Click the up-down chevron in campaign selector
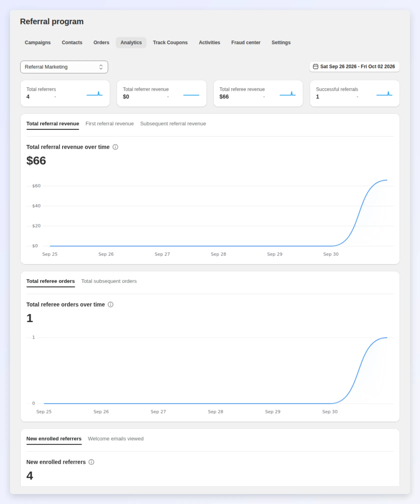The width and height of the screenshot is (420, 504). 101,67
